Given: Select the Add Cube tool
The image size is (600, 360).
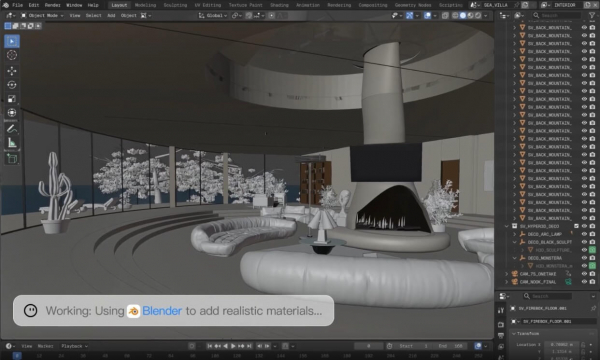Looking at the screenshot, I should (12, 159).
